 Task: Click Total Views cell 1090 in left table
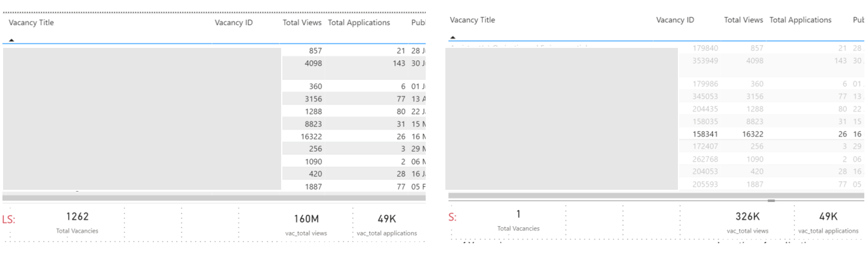[x=313, y=162]
